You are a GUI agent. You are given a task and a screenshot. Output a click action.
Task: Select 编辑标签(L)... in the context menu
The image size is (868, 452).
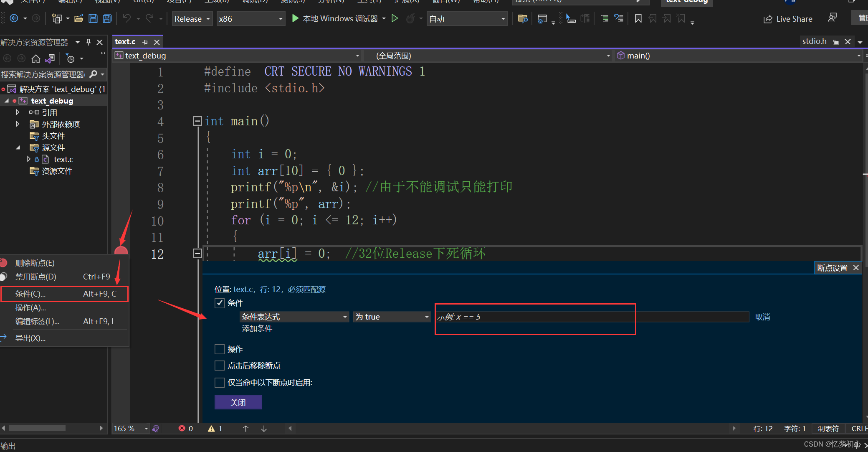[64, 322]
